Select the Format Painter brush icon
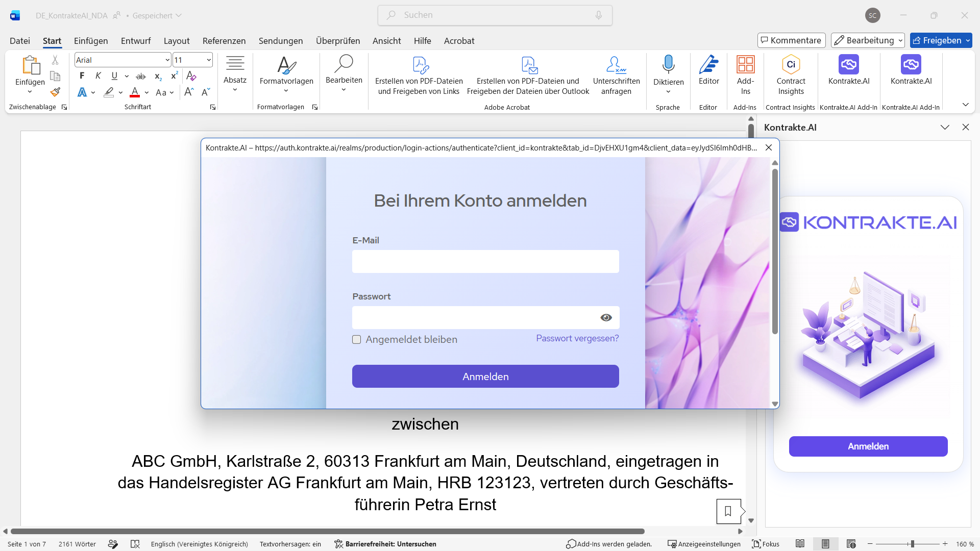The height and width of the screenshot is (551, 980). coord(55,92)
